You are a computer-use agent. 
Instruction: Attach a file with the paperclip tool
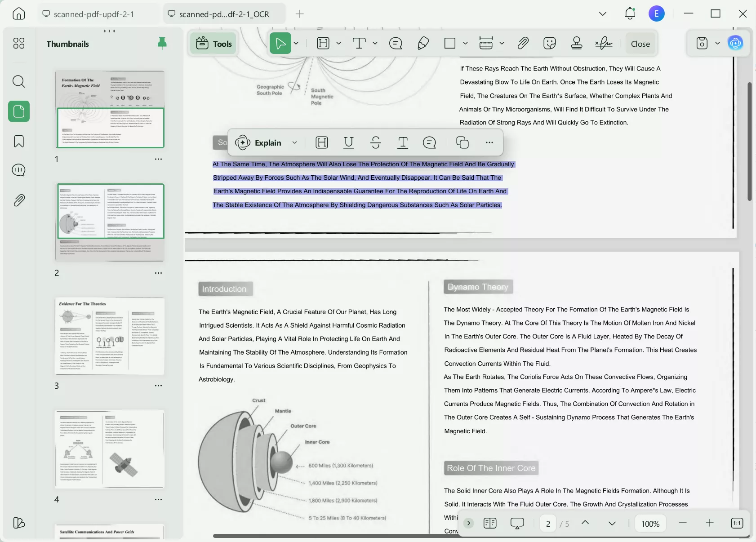(x=523, y=43)
